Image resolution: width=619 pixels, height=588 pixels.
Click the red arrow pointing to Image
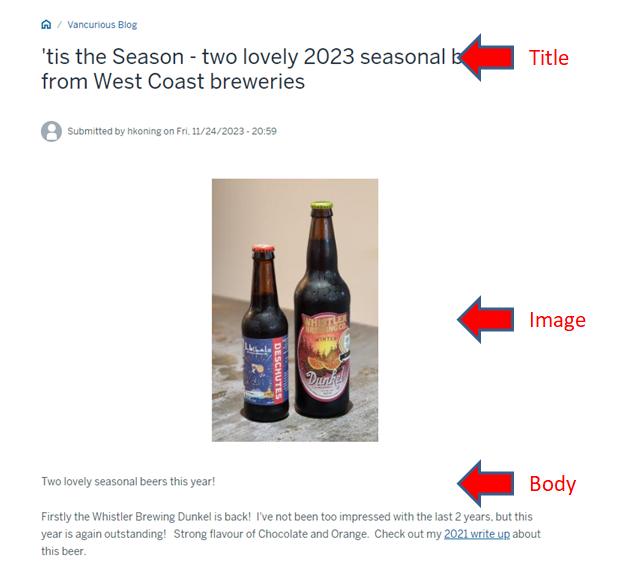486,319
